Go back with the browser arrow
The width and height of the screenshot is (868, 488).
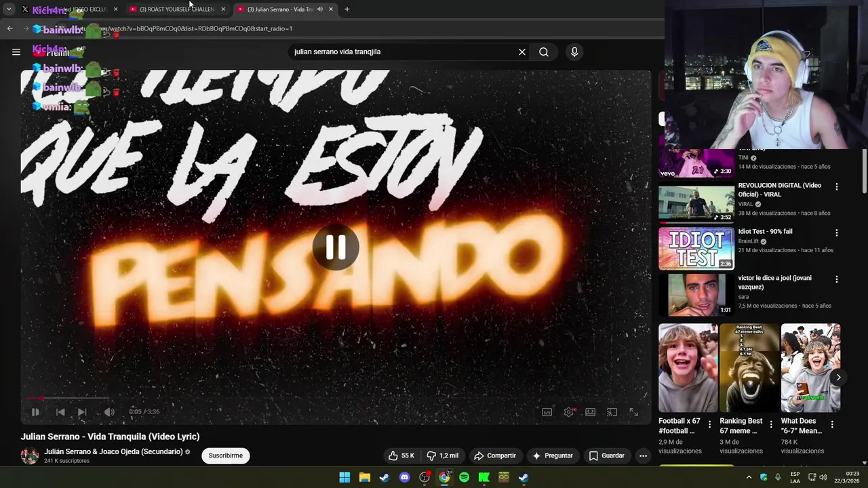point(9,28)
